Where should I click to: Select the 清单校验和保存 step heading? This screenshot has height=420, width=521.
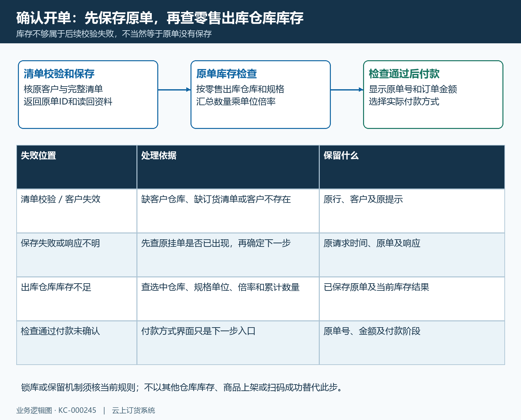click(59, 74)
